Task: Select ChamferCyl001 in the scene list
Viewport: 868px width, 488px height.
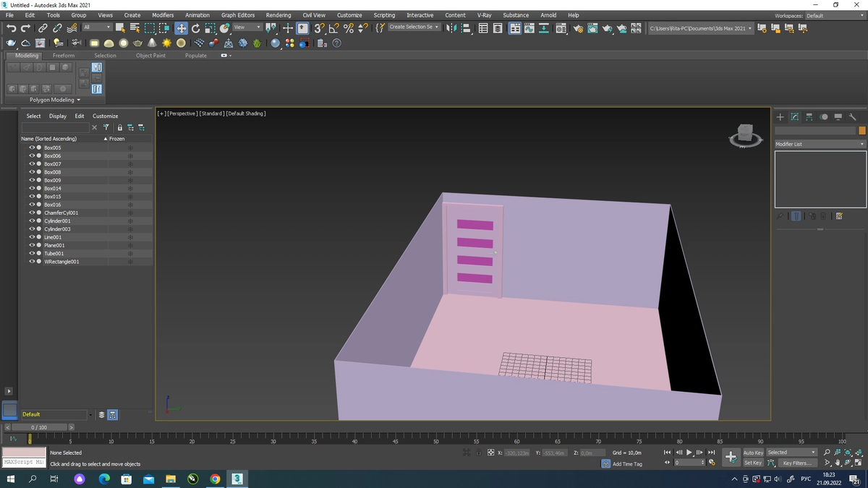Action: click(61, 213)
